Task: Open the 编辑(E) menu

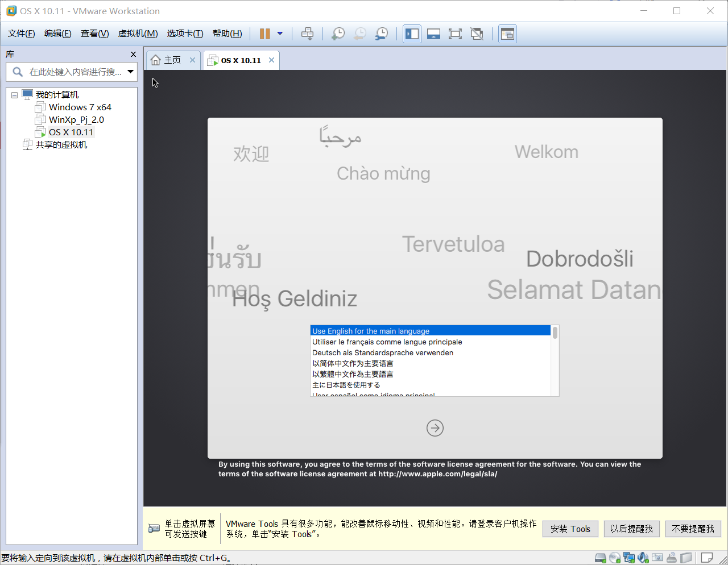Action: (x=58, y=34)
